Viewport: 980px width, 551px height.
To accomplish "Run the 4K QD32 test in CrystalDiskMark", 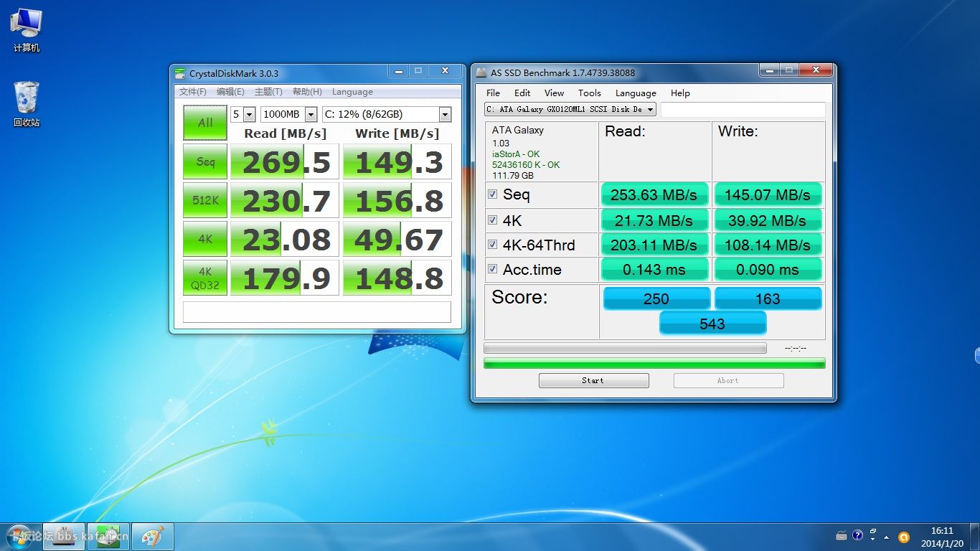I will point(205,278).
